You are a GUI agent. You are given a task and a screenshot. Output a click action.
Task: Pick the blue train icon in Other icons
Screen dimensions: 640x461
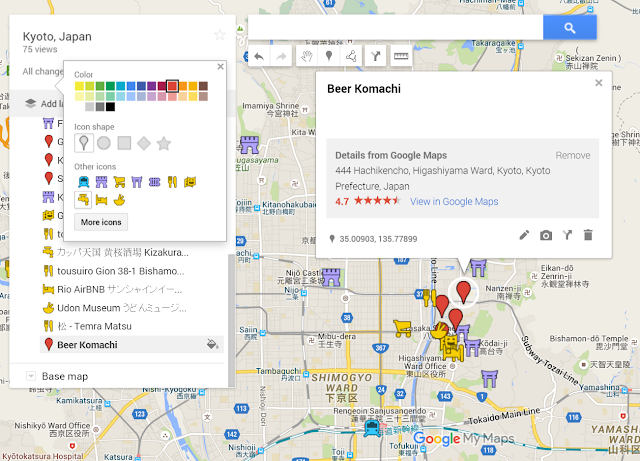point(84,182)
